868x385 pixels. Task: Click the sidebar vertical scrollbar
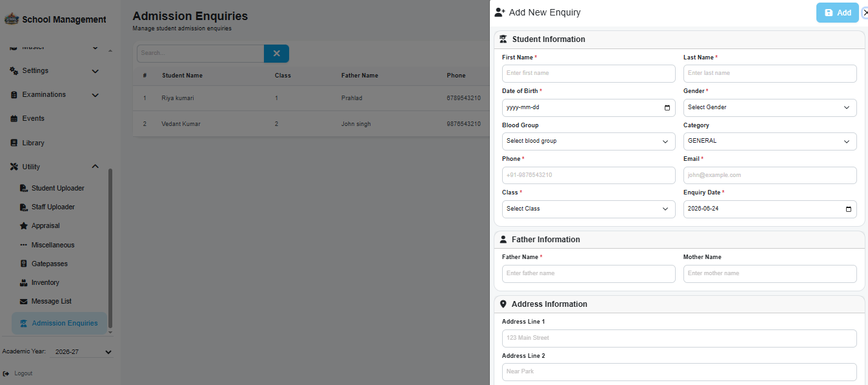110,249
